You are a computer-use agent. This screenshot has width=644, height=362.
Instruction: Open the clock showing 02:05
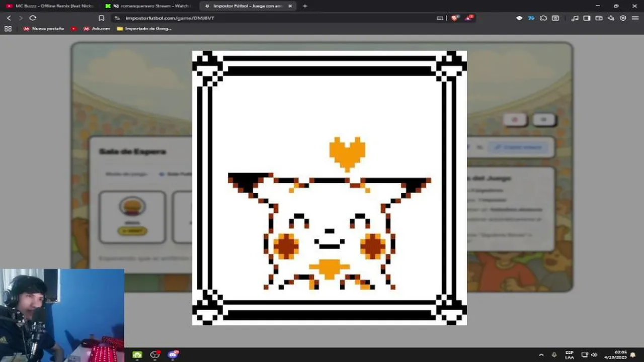coord(617,355)
